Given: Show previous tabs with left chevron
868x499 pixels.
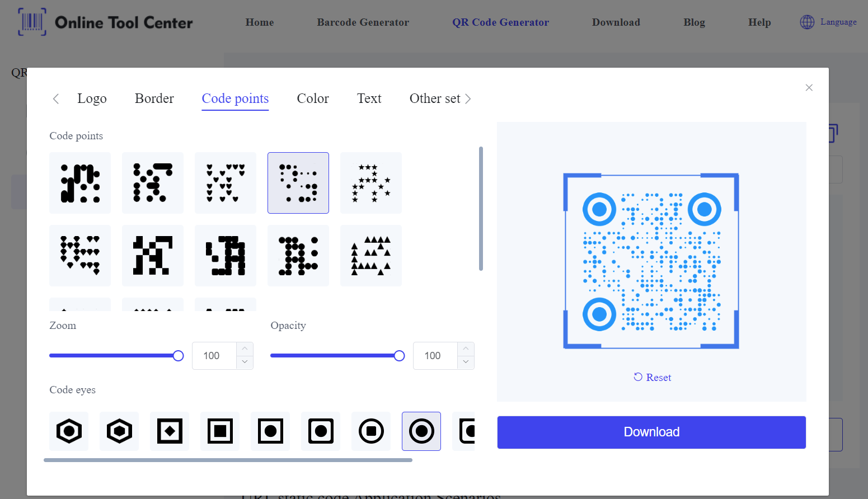Looking at the screenshot, I should click(55, 99).
